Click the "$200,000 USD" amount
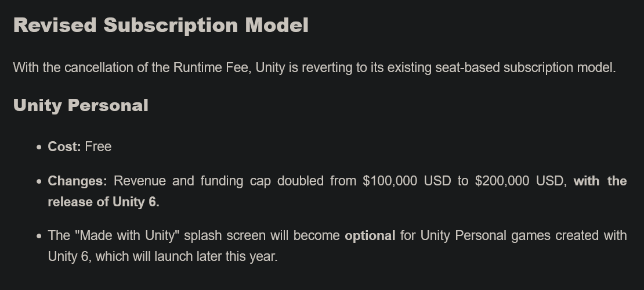Image resolution: width=644 pixels, height=290 pixels. tap(519, 181)
